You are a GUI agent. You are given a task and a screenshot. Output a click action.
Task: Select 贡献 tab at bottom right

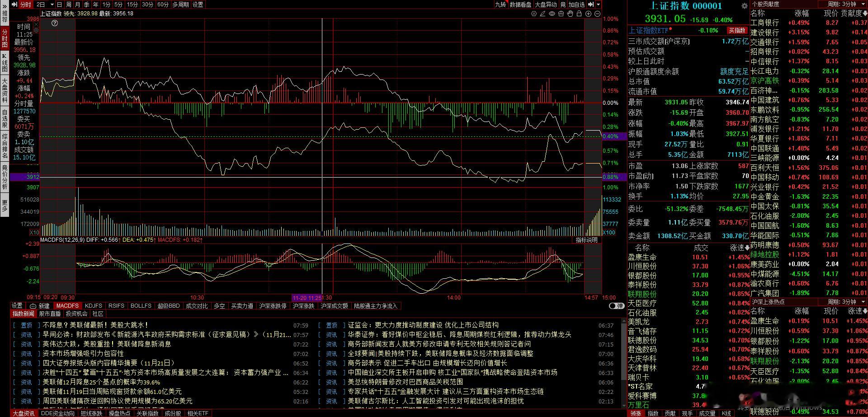[670, 413]
